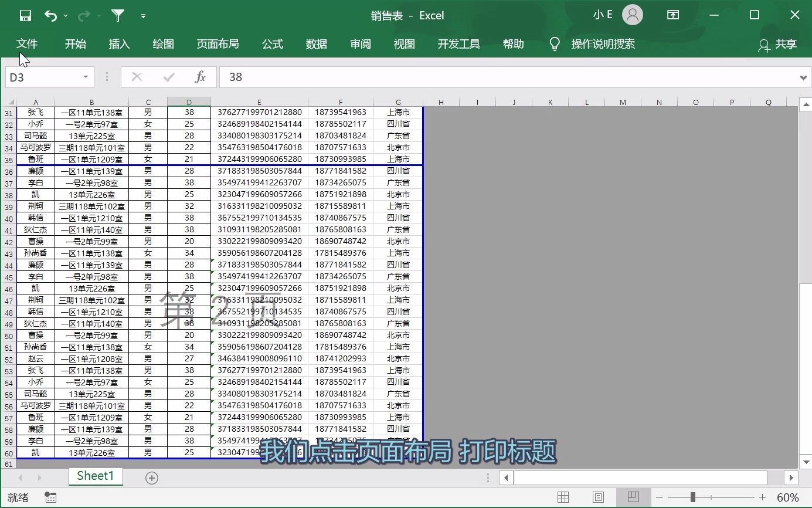Expand the formula bar with chevron
The height and width of the screenshot is (508, 812).
pyautogui.click(x=804, y=77)
